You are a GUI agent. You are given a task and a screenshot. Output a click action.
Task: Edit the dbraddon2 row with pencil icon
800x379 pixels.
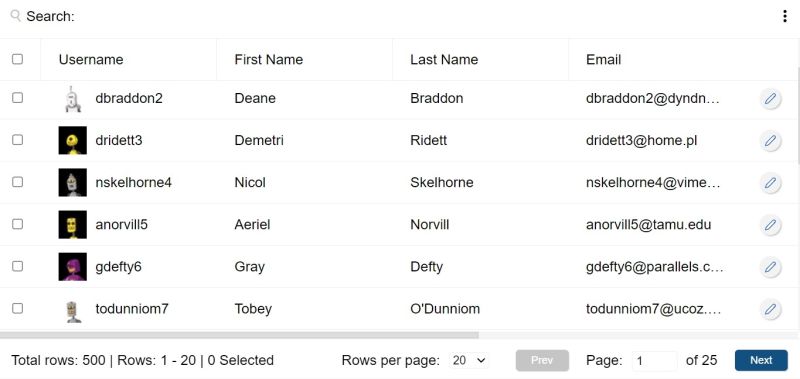point(770,98)
